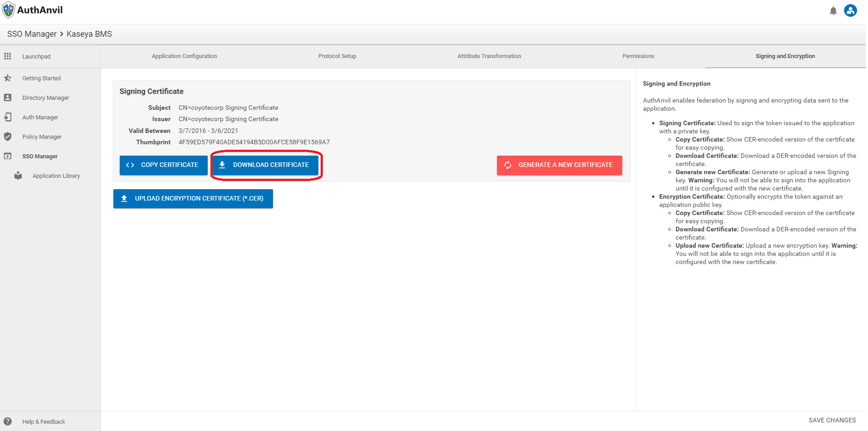Click the Signing Certificate heading
868x431 pixels.
click(x=151, y=91)
